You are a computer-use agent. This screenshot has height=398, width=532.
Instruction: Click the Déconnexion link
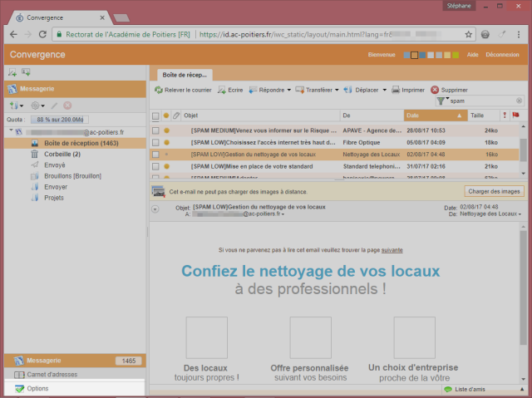coord(502,55)
